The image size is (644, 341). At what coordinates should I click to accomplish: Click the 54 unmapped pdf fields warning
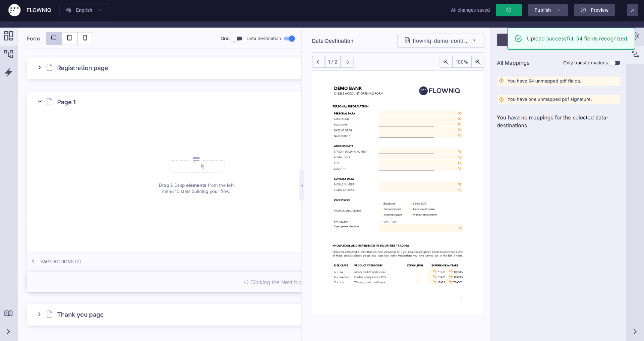559,81
